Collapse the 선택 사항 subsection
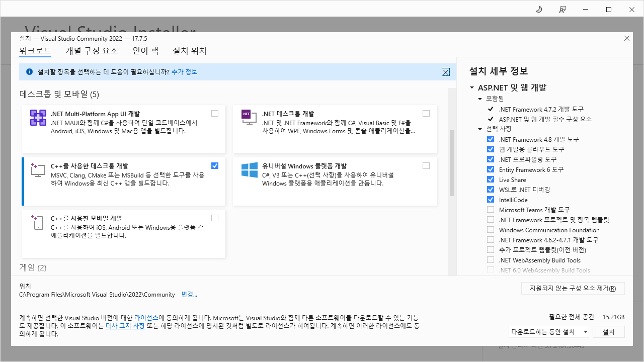The height and width of the screenshot is (362, 644). coord(480,129)
